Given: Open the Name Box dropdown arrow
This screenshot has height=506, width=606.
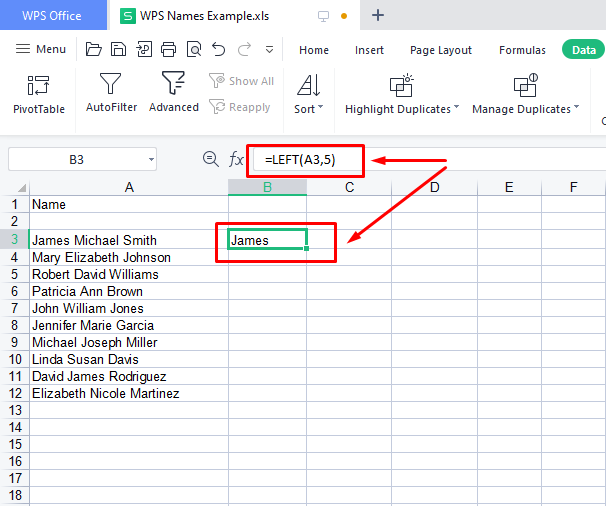Looking at the screenshot, I should 150,159.
